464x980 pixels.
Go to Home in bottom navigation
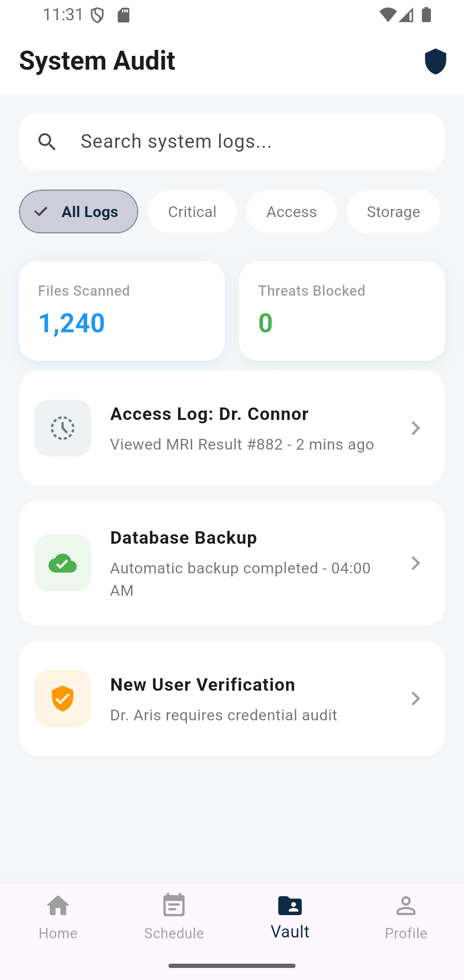click(58, 916)
